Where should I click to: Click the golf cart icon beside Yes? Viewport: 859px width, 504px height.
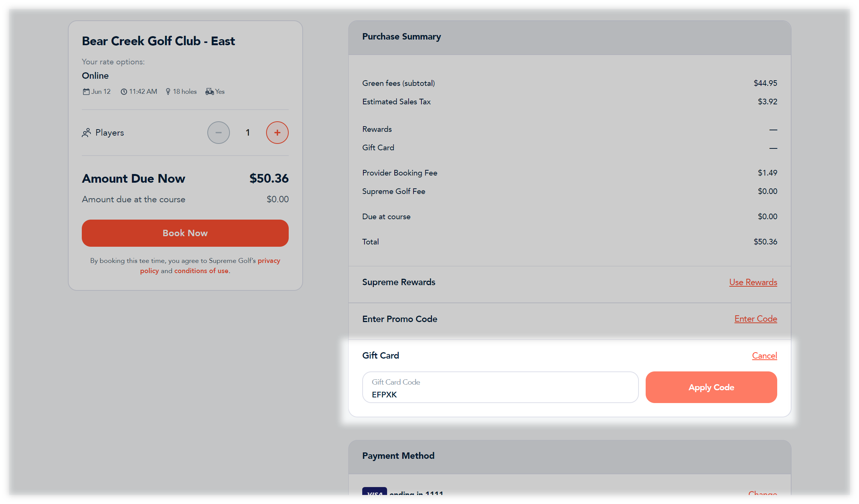point(210,92)
